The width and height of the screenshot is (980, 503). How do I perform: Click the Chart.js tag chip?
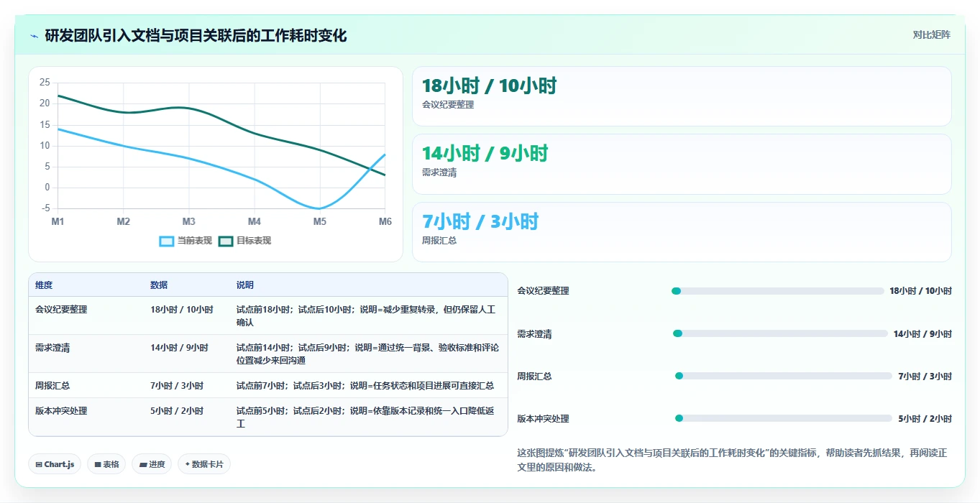pos(55,464)
